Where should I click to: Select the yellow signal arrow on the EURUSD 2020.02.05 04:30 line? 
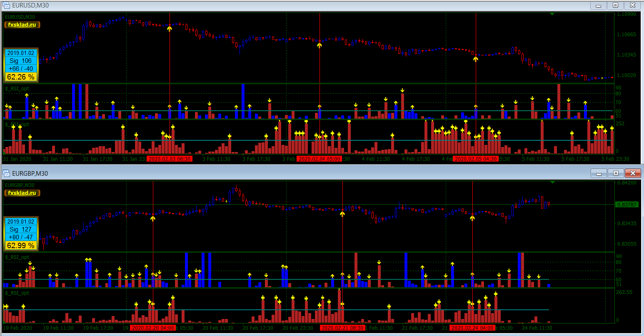476,59
